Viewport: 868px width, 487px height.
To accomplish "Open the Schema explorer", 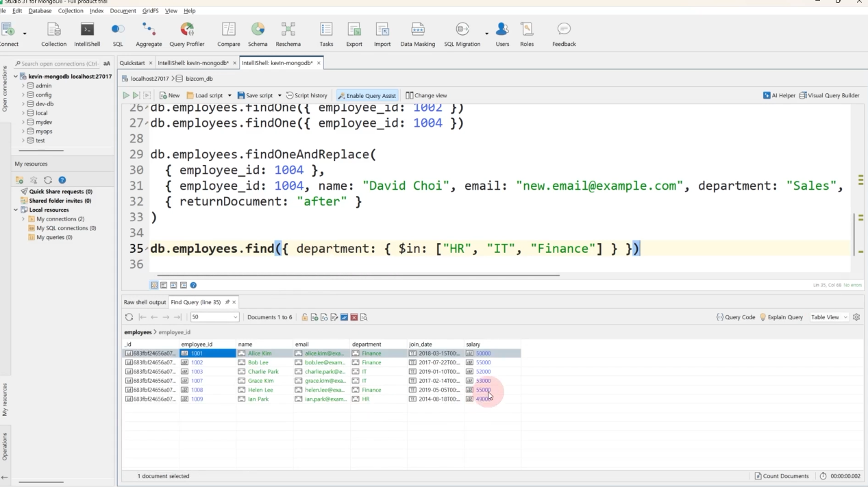I will click(x=258, y=34).
